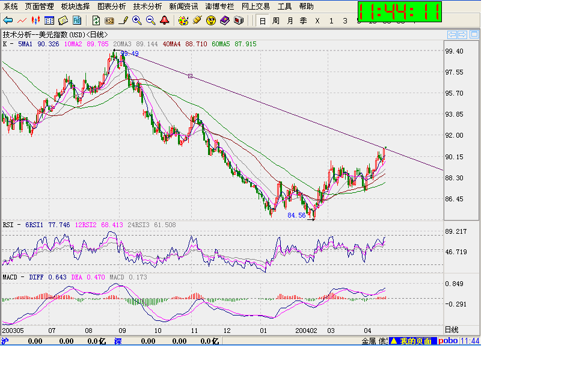Click the 40MA4 moving average label
The width and height of the screenshot is (588, 372).
(171, 44)
